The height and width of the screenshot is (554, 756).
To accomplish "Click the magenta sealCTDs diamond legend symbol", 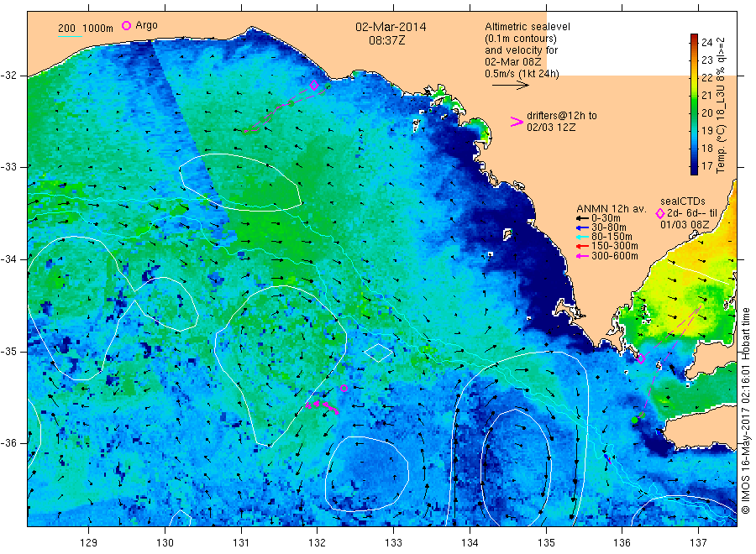I will pos(660,213).
